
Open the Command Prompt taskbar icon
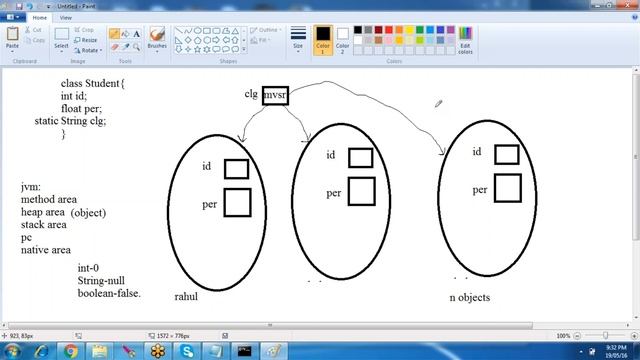tap(244, 351)
